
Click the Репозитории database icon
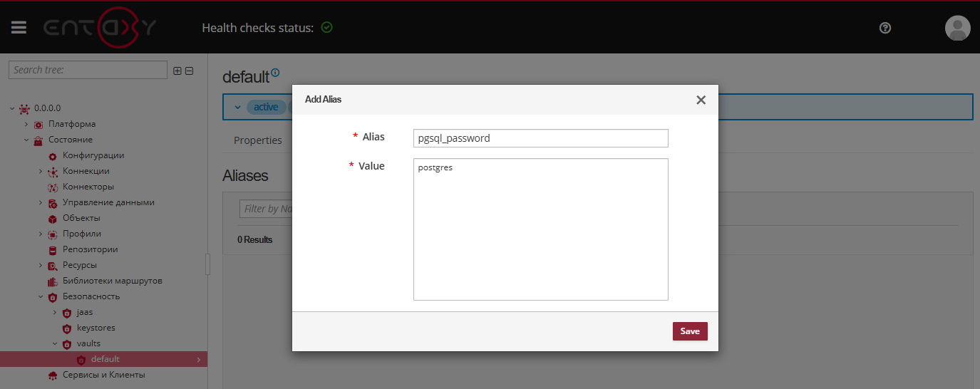(x=53, y=250)
